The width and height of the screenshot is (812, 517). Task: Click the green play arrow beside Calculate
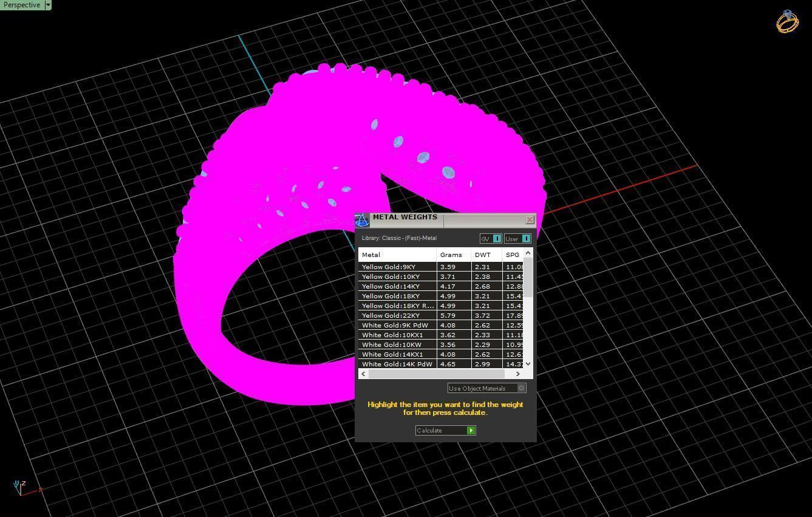click(x=471, y=430)
